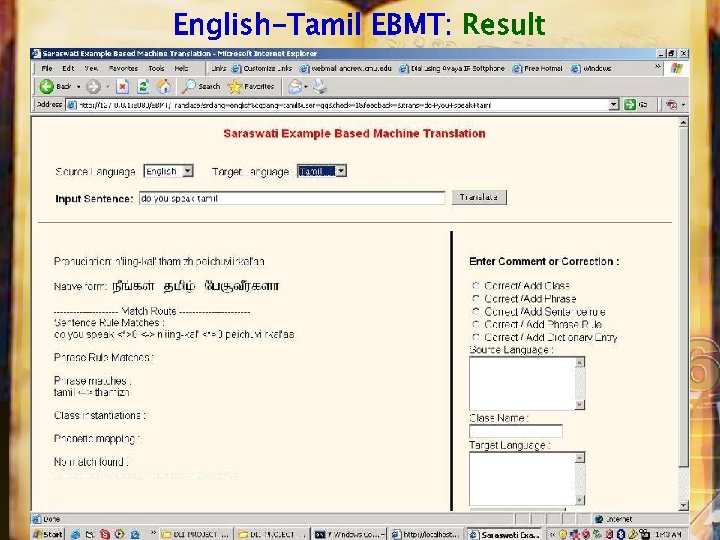Expand PDF tool dropdown arrow
This screenshot has width=720, height=540.
[x=683, y=105]
